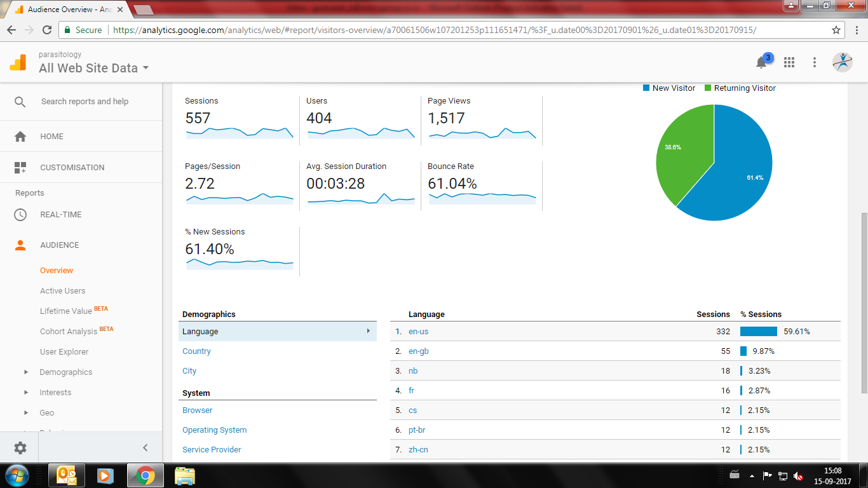Open media player from taskbar
Screen dimensions: 868x488
click(104, 475)
